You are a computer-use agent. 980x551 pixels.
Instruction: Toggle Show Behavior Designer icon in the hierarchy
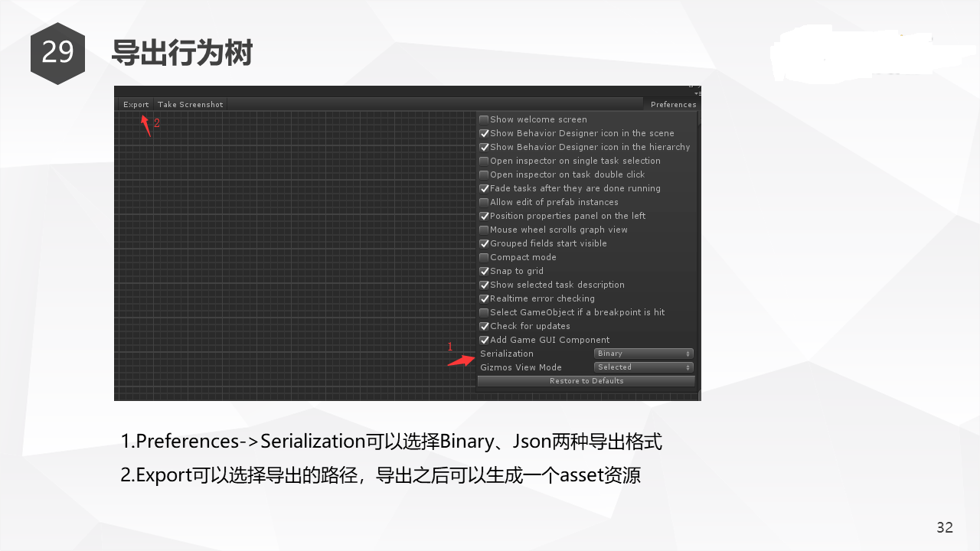483,147
